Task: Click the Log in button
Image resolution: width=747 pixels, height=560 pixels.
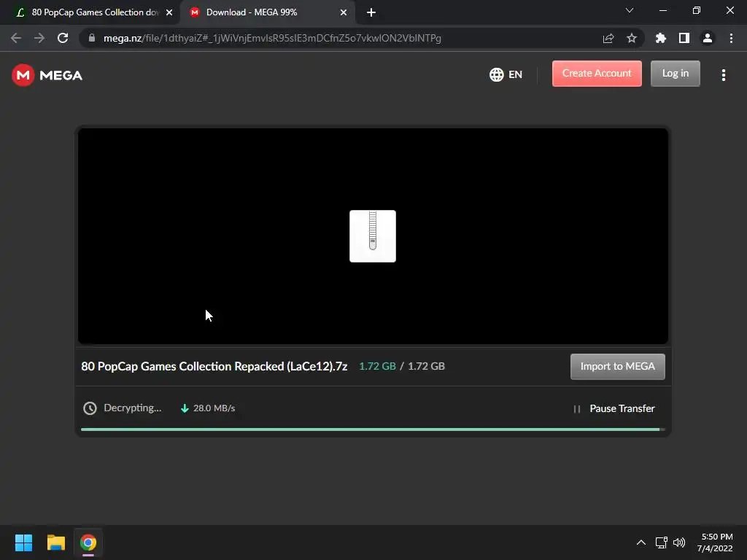Action: (x=675, y=74)
